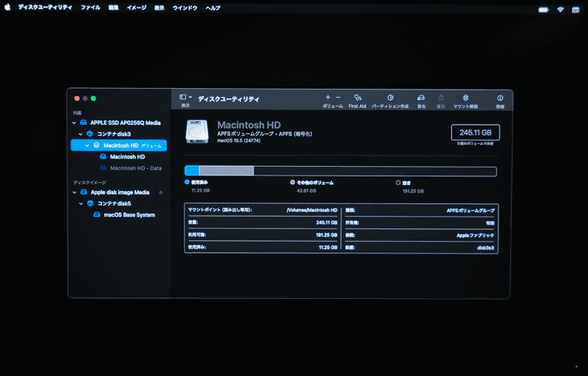Click the Apple logo menu
Viewport: 588px width, 376px height.
click(7, 7)
